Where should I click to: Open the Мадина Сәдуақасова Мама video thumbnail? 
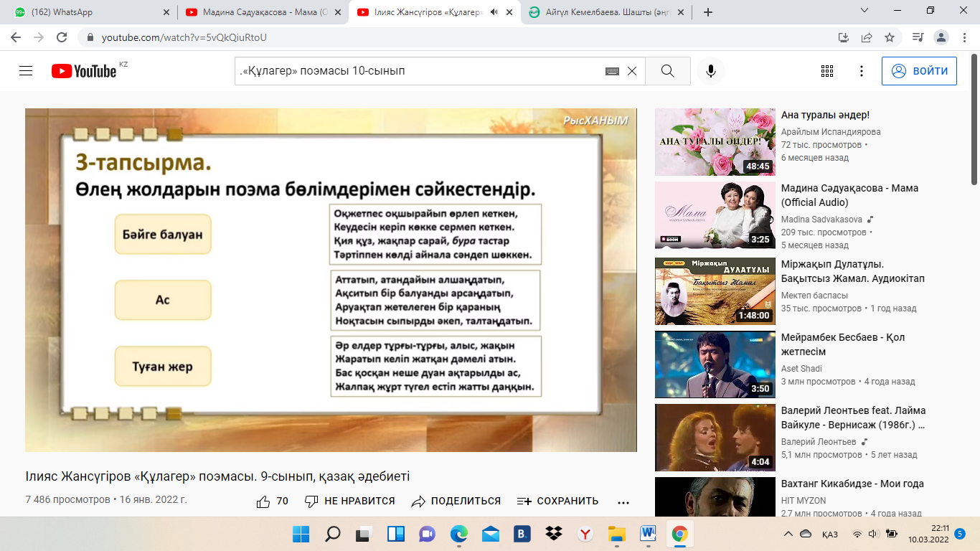click(x=715, y=215)
